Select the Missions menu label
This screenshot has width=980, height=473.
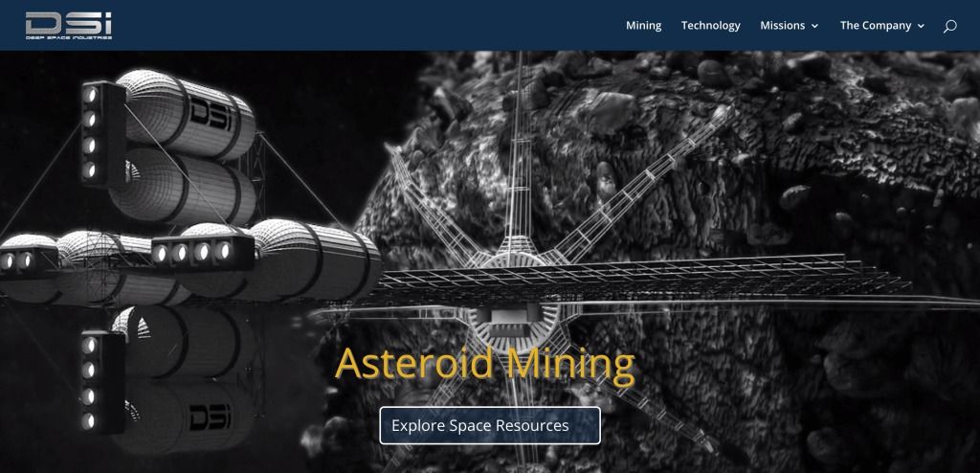782,26
